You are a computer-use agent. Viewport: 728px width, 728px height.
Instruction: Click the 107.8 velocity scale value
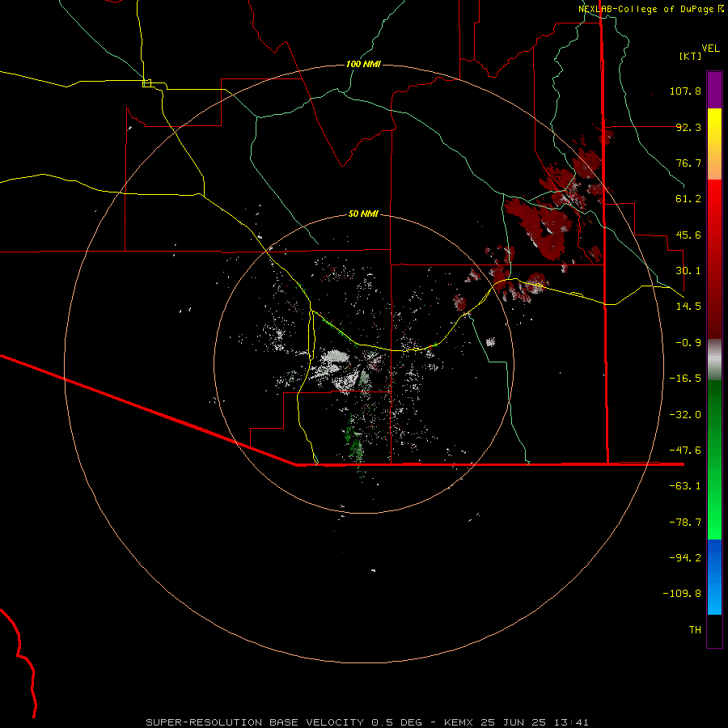(685, 91)
